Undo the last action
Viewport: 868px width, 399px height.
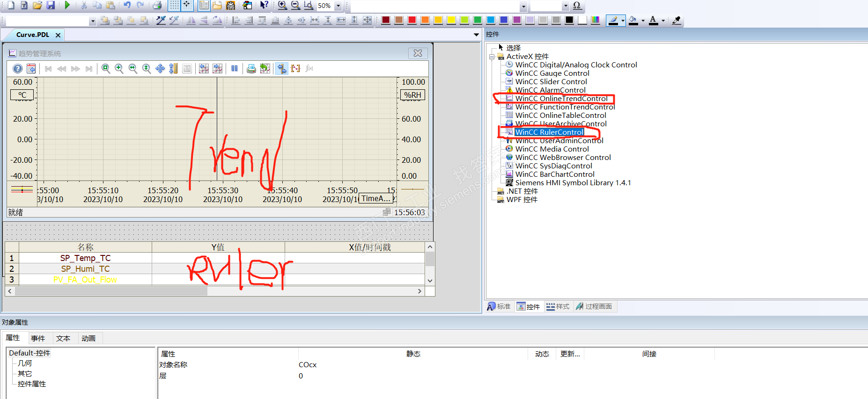click(x=127, y=5)
